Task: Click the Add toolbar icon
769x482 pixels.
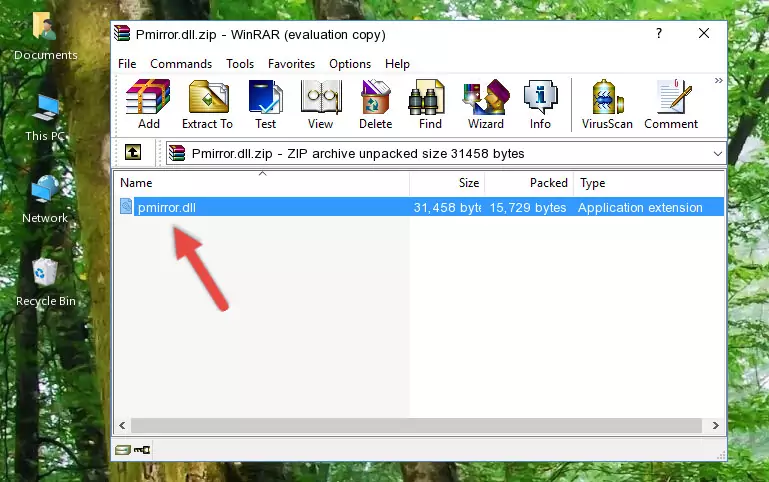Action: [148, 104]
